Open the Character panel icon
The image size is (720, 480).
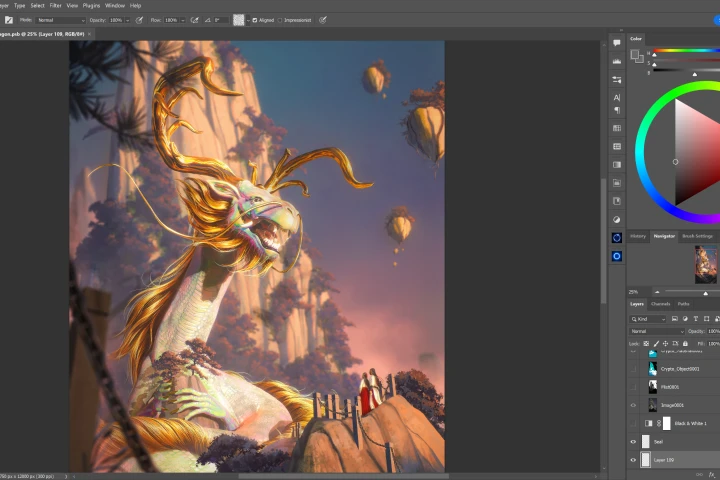[x=617, y=97]
